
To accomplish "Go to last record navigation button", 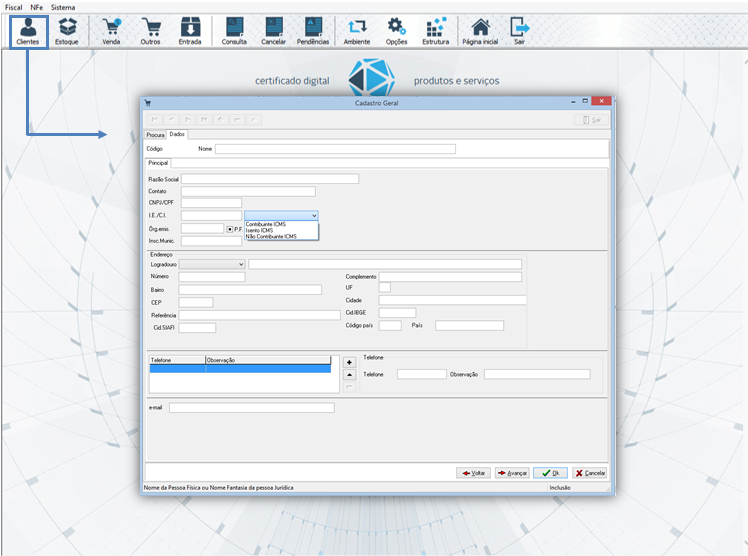I will [204, 119].
